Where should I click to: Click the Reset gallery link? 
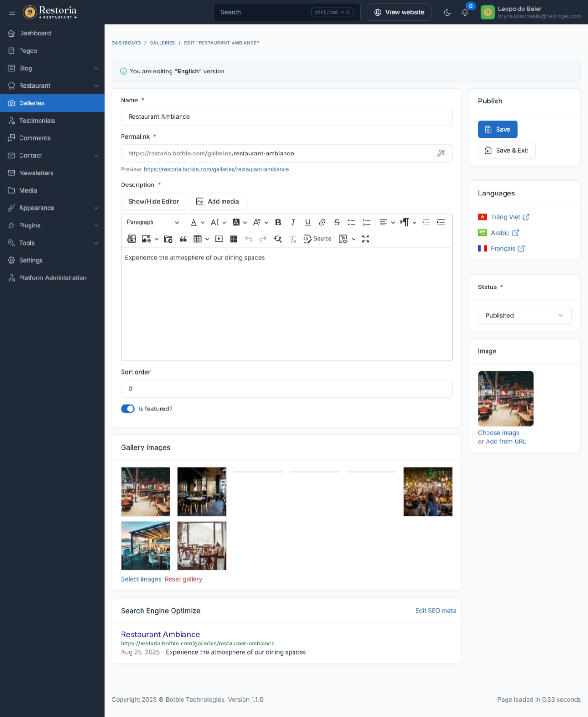(183, 579)
